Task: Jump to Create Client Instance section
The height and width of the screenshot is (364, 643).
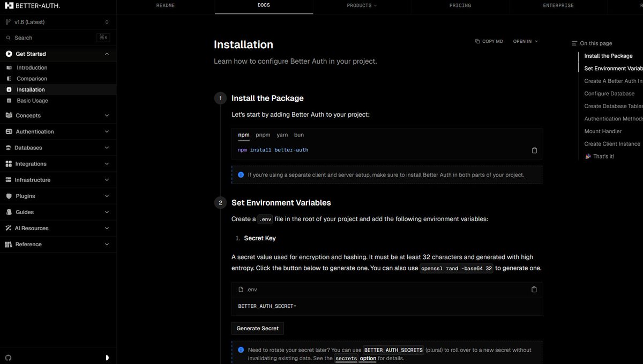Action: tap(612, 144)
